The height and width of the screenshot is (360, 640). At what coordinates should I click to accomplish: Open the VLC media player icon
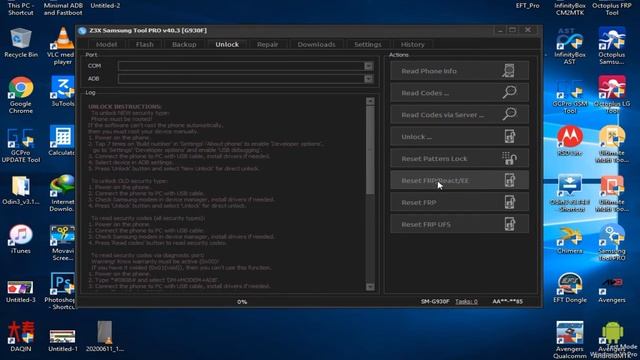coord(62,46)
